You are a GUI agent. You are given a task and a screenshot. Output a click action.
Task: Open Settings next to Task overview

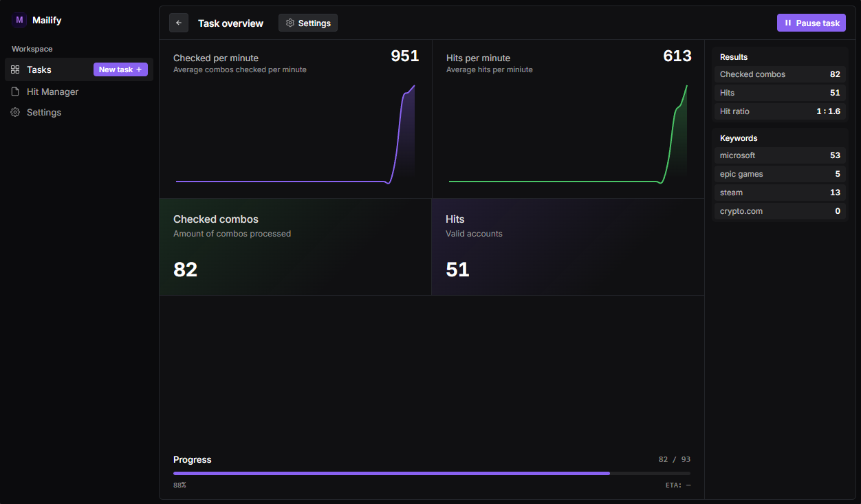(x=308, y=23)
